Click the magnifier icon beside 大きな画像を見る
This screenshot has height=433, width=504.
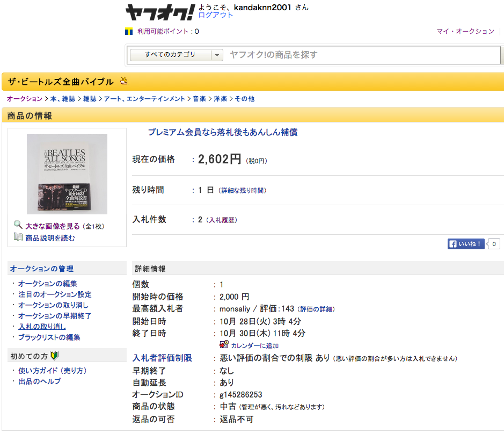[18, 225]
